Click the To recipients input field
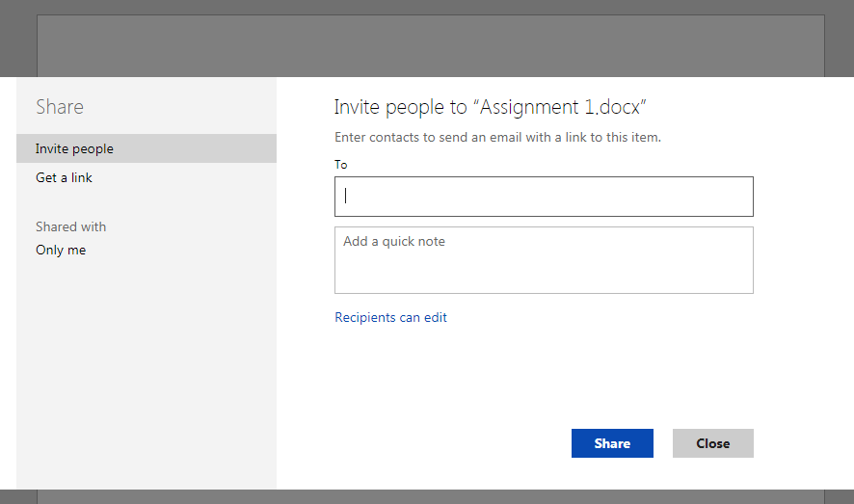The height and width of the screenshot is (504, 854). [x=544, y=197]
